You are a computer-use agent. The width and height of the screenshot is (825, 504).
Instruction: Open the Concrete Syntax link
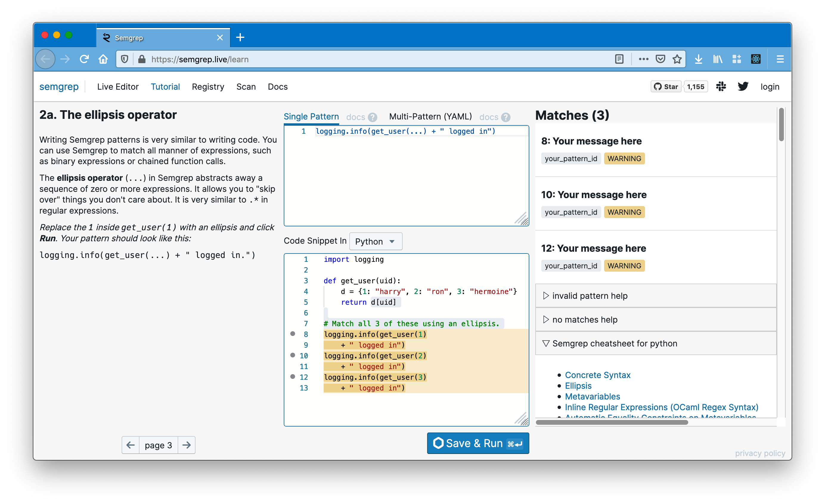(598, 375)
